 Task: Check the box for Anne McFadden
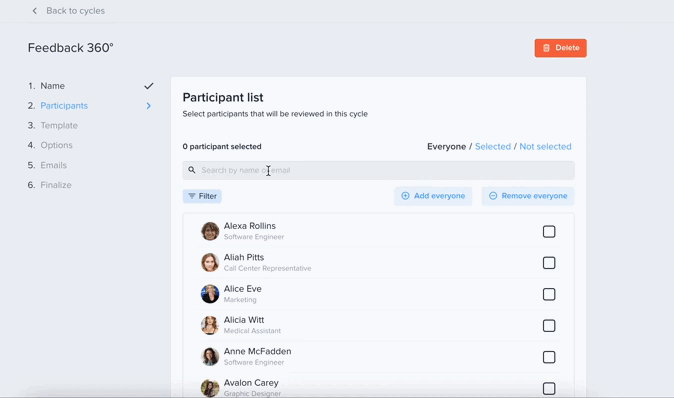click(549, 357)
